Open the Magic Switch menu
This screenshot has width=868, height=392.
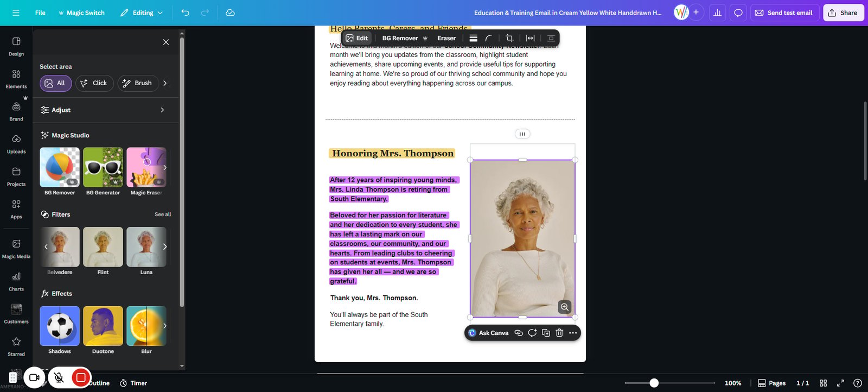81,12
